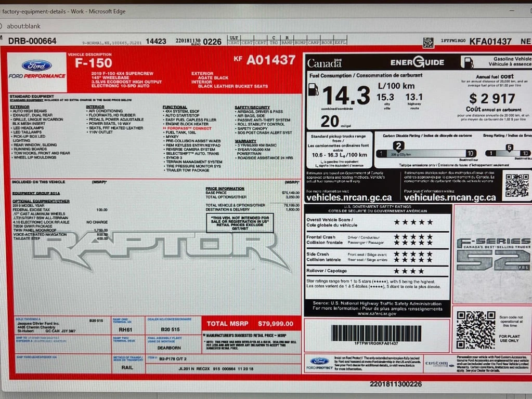Click the gasoline fuel pump icon on EnerGuide label
Screen dimensions: 532x399
[468, 62]
